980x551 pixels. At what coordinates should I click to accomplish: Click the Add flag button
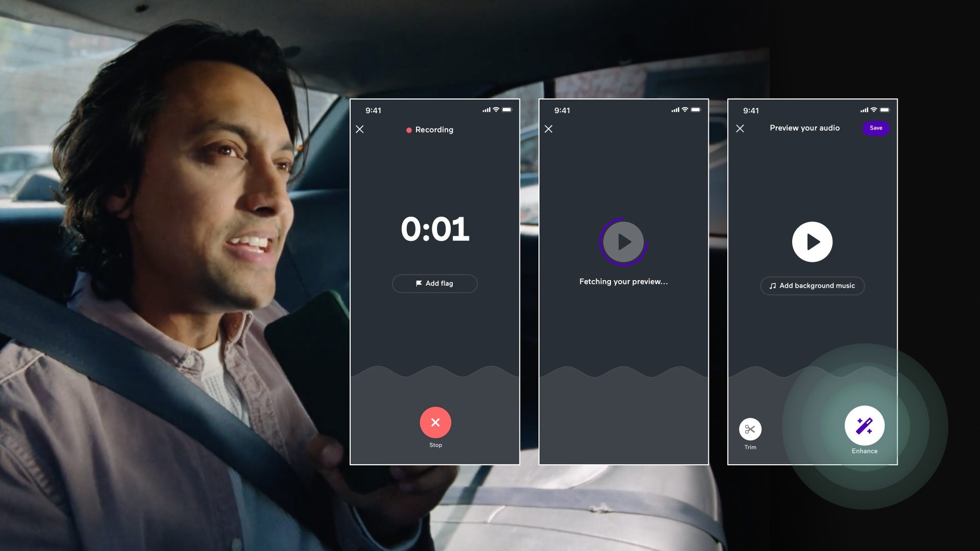pos(435,283)
